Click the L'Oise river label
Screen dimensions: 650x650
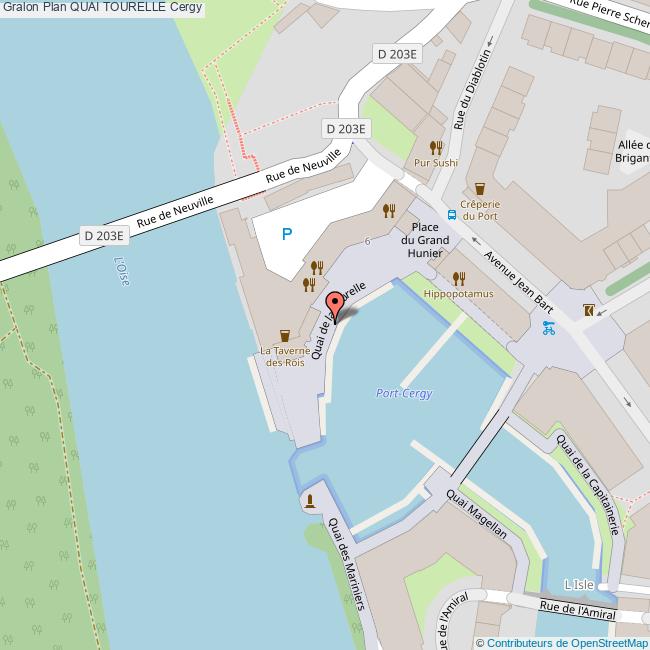coord(122,272)
